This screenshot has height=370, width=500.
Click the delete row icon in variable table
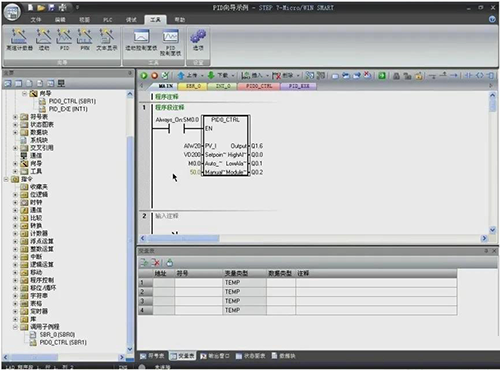tap(155, 263)
